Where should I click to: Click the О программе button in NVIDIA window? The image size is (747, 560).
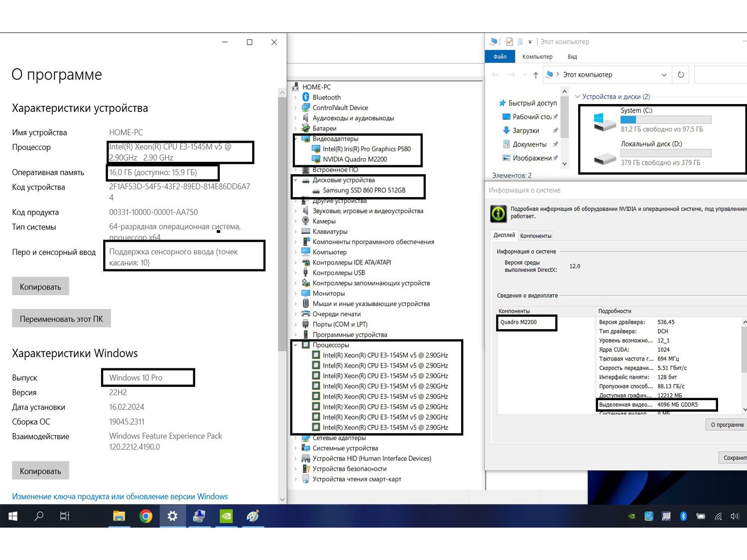point(727,425)
